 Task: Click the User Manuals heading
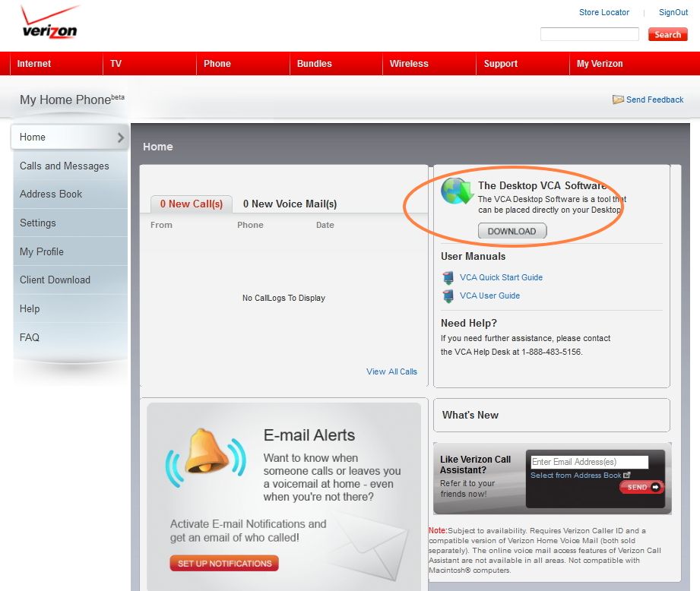pyautogui.click(x=474, y=256)
